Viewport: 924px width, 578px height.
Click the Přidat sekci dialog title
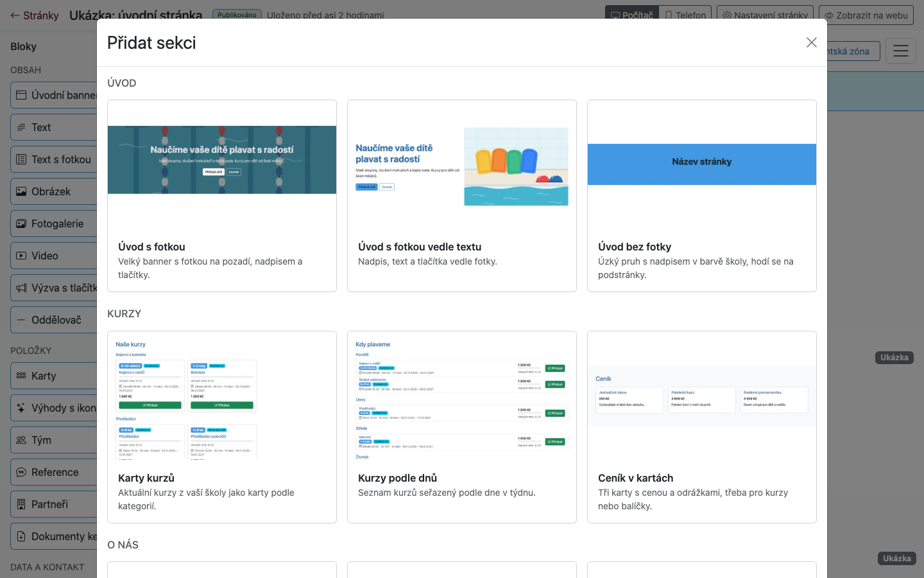pyautogui.click(x=151, y=42)
